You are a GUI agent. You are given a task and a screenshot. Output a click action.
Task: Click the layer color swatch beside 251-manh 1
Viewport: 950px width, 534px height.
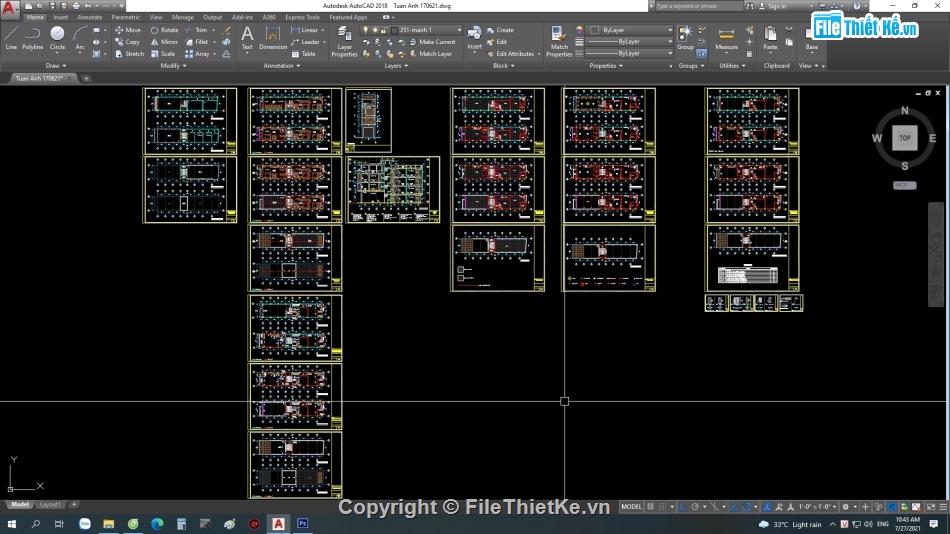pos(394,30)
